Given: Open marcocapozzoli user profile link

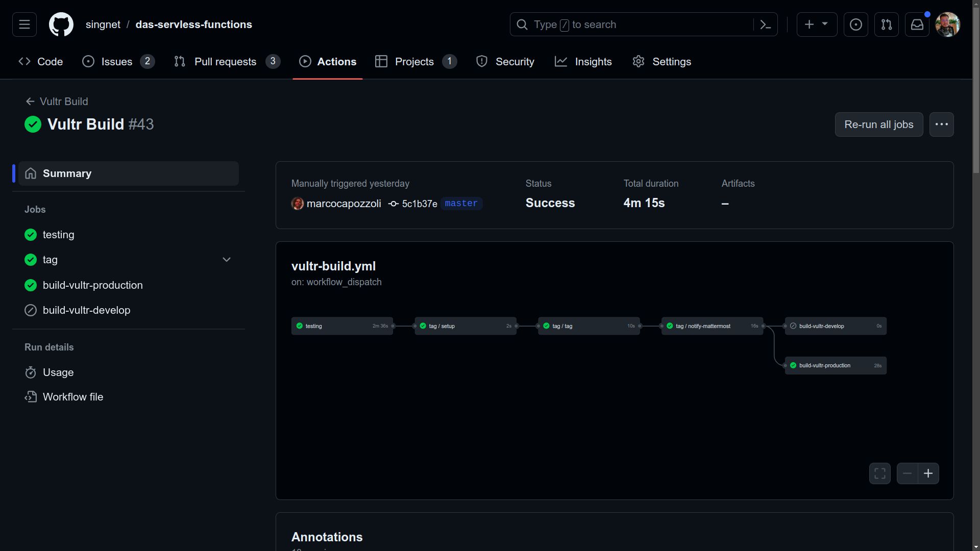Looking at the screenshot, I should coord(344,204).
